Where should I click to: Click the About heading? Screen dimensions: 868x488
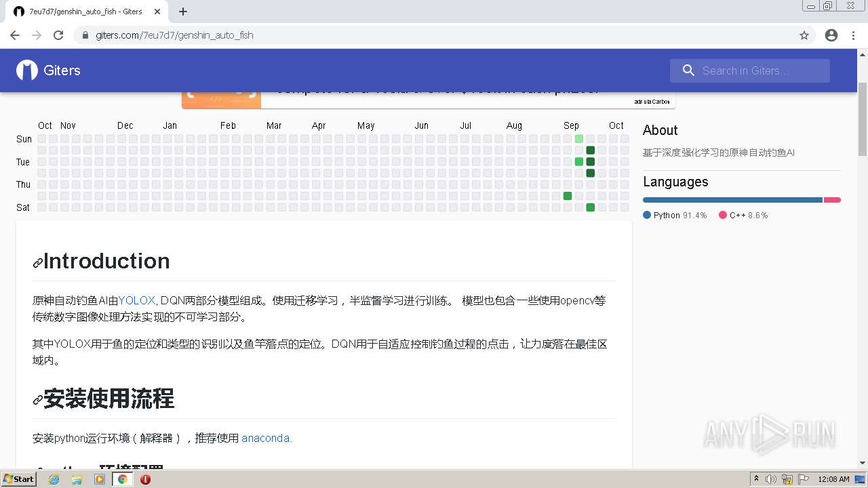pos(660,130)
